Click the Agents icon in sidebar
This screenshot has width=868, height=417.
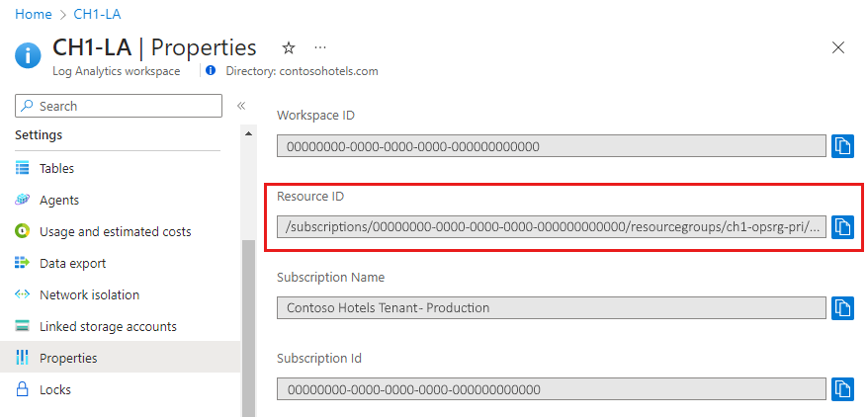click(x=23, y=201)
